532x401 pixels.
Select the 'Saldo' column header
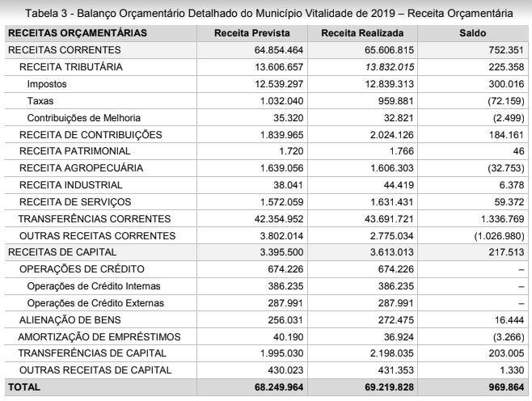pyautogui.click(x=473, y=33)
